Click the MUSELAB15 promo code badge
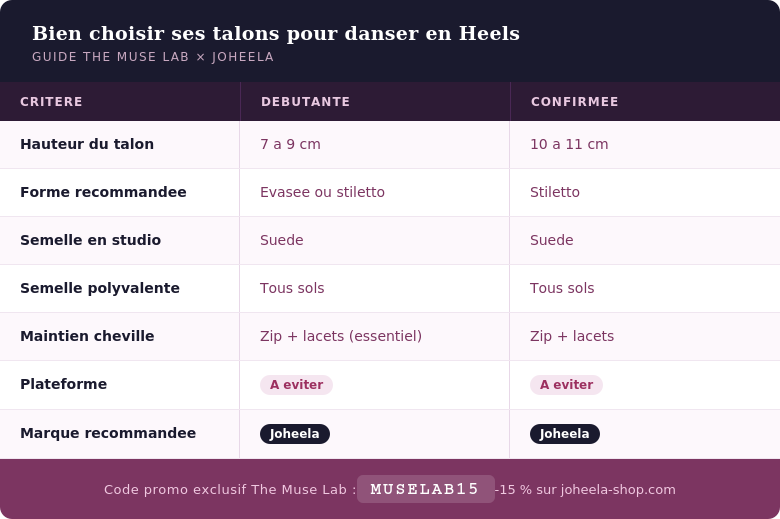Viewport: 780px width, 519px height. pyautogui.click(x=425, y=489)
